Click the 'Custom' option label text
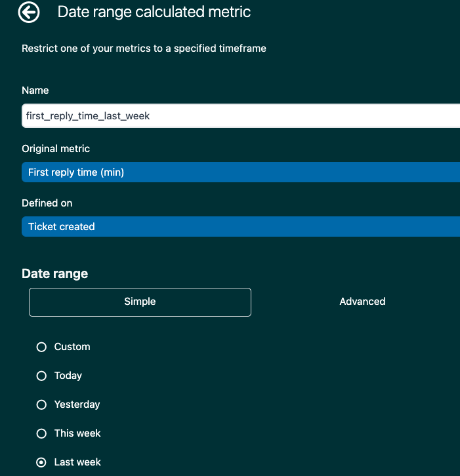 (72, 347)
